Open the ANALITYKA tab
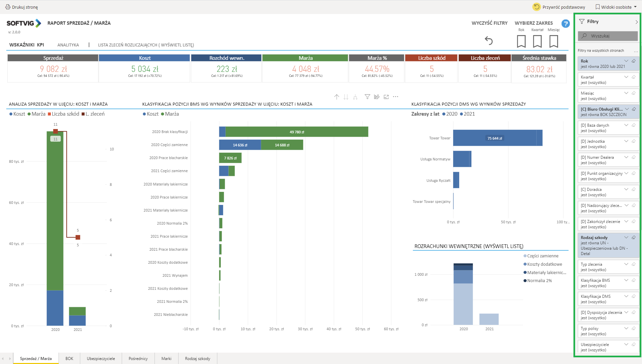This screenshot has height=364, width=642. tap(68, 45)
